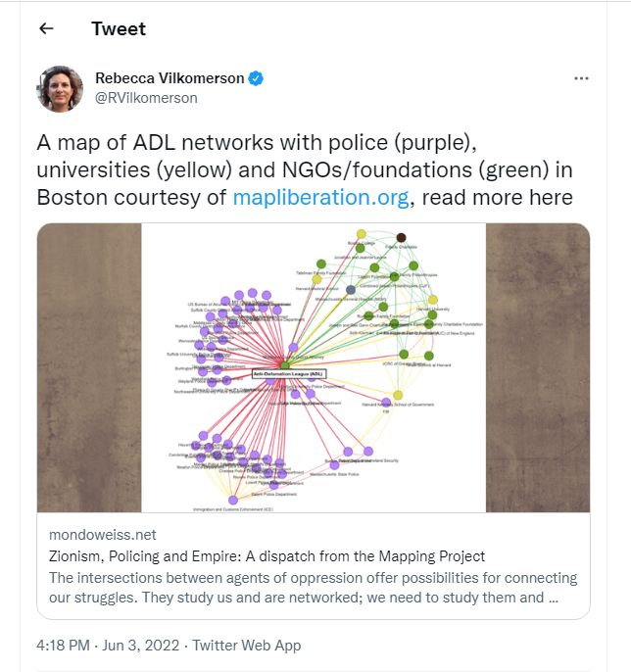The width and height of the screenshot is (631, 672).
Task: Click the tweet text about ADL networks
Action: [x=305, y=170]
